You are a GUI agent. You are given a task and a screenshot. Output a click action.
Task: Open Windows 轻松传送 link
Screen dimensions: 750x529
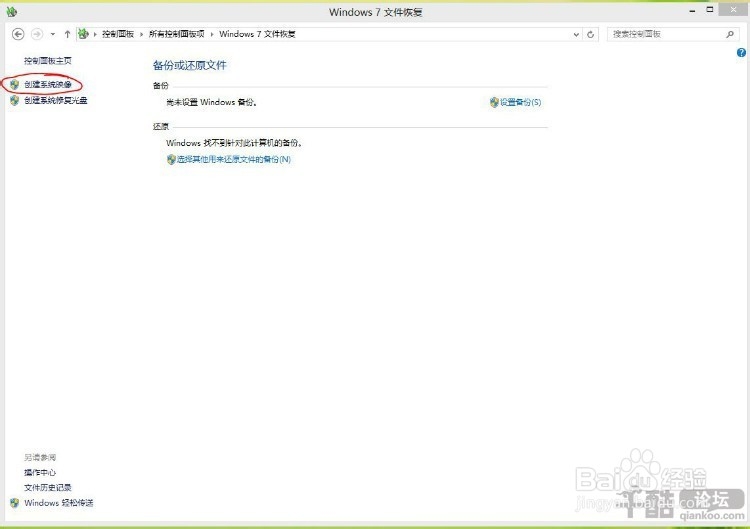pos(58,503)
